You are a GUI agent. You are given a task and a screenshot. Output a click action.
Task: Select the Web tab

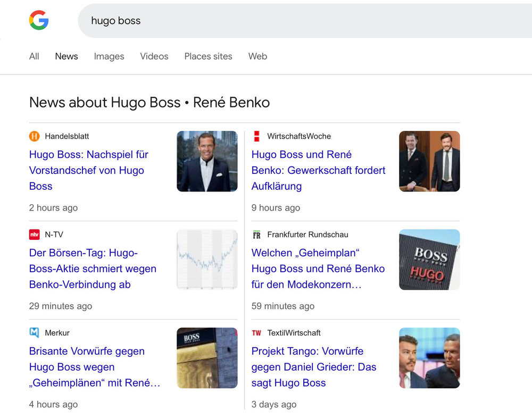[x=257, y=56]
